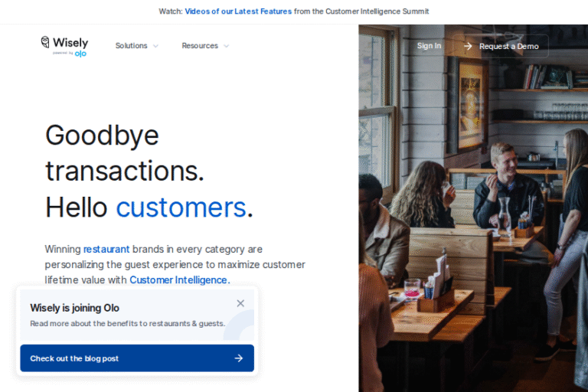Expand the chevron next to Resources
Screen dimensions: 588x392
pyautogui.click(x=226, y=46)
